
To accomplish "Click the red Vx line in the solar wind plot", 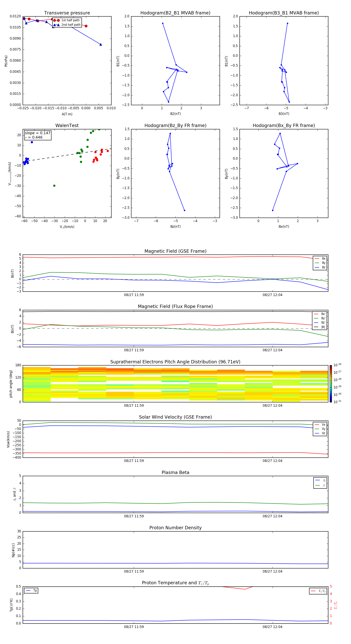I will (x=175, y=453).
